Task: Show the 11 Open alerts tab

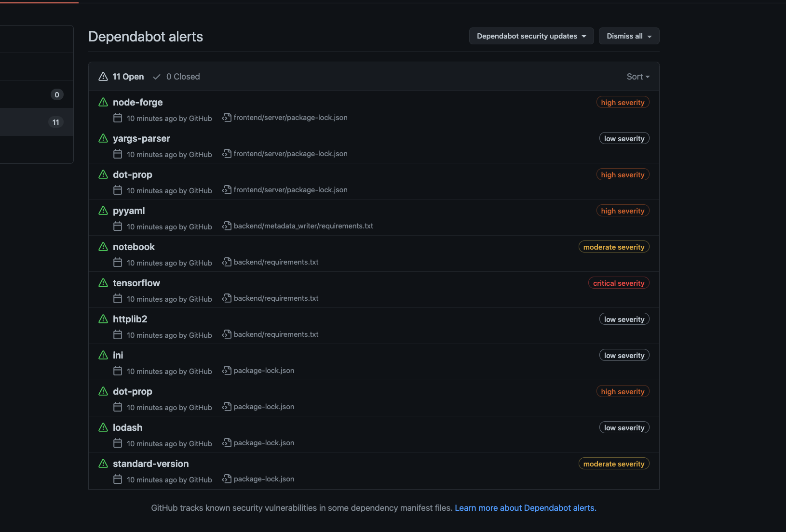Action: [x=121, y=77]
